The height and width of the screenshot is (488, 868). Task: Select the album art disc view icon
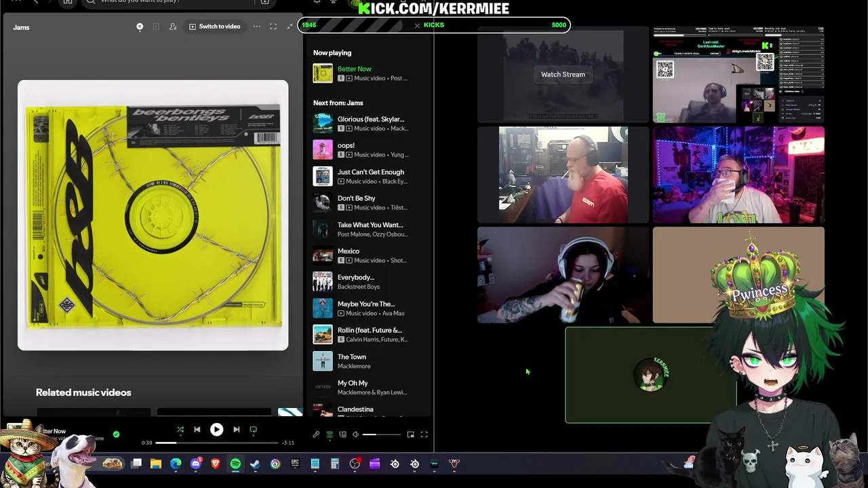pos(140,26)
